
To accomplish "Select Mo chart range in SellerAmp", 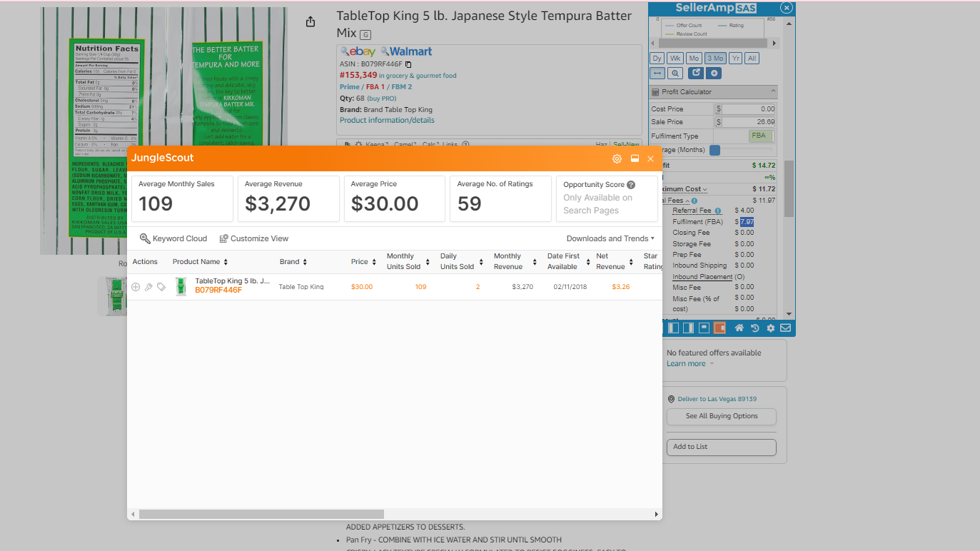I will (694, 59).
